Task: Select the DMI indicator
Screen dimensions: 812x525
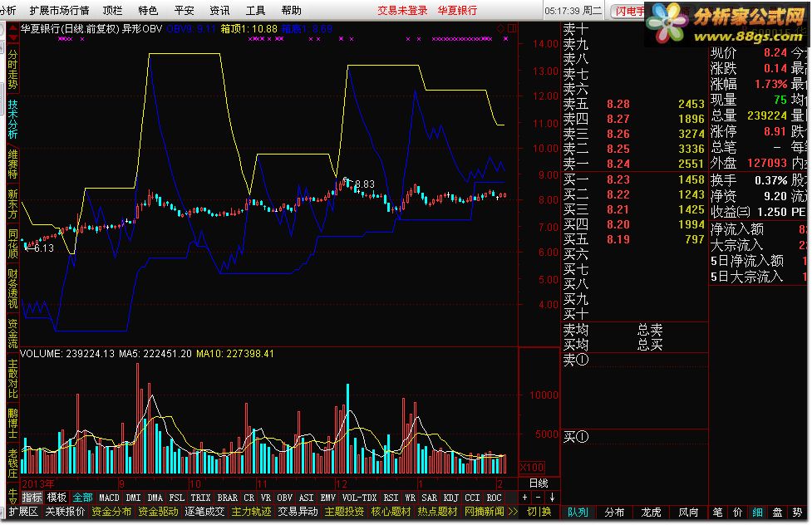Action: pos(133,498)
